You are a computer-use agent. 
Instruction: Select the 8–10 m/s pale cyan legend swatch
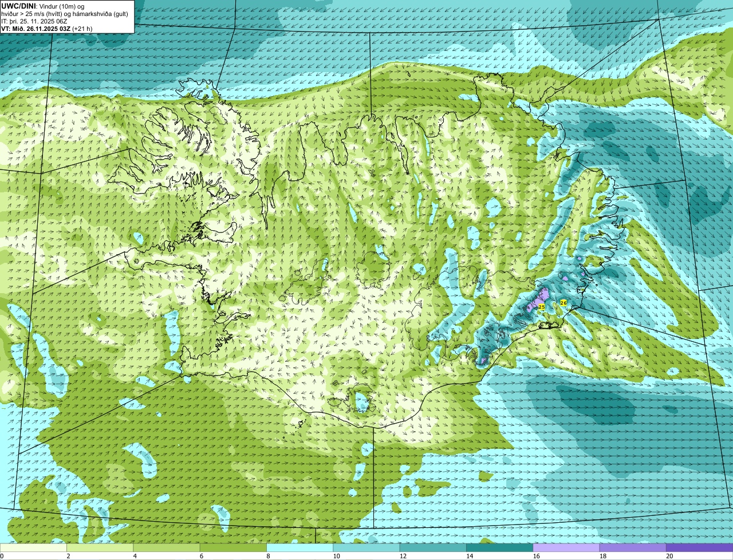tap(299, 547)
